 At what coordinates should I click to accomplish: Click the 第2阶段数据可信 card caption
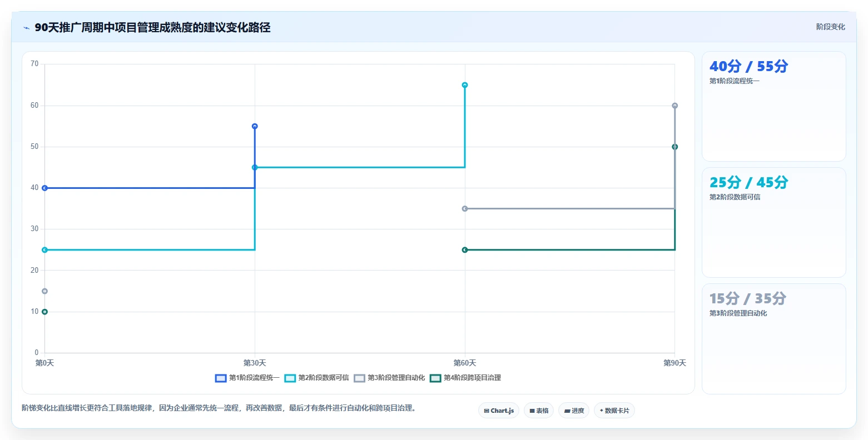coord(735,197)
